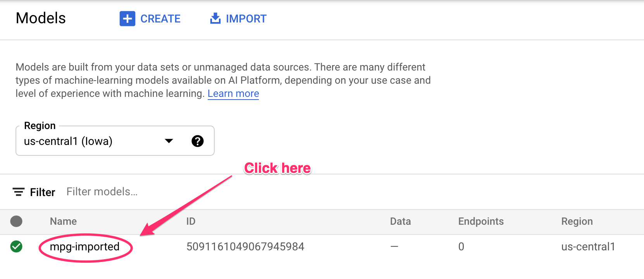Click the Filter lines icon
644x279 pixels.
[x=18, y=192]
